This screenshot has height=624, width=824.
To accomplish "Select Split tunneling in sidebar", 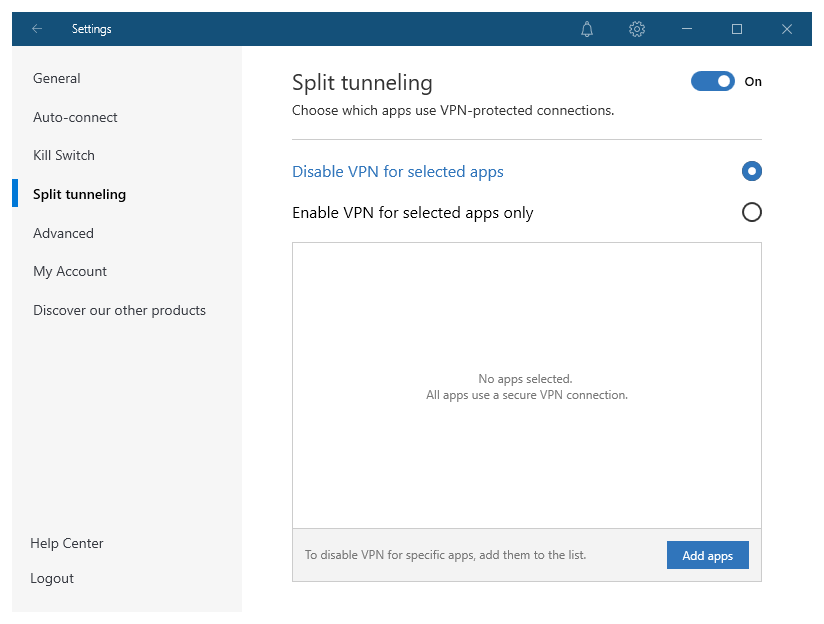I will [79, 194].
